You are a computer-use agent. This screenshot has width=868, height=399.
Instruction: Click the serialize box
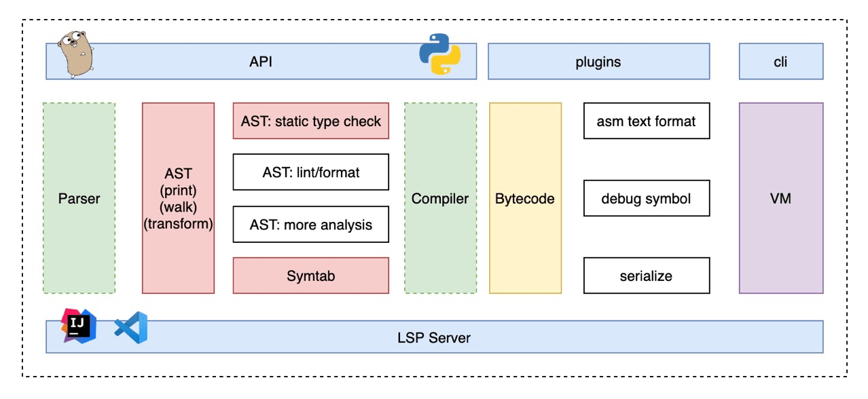[x=646, y=275]
